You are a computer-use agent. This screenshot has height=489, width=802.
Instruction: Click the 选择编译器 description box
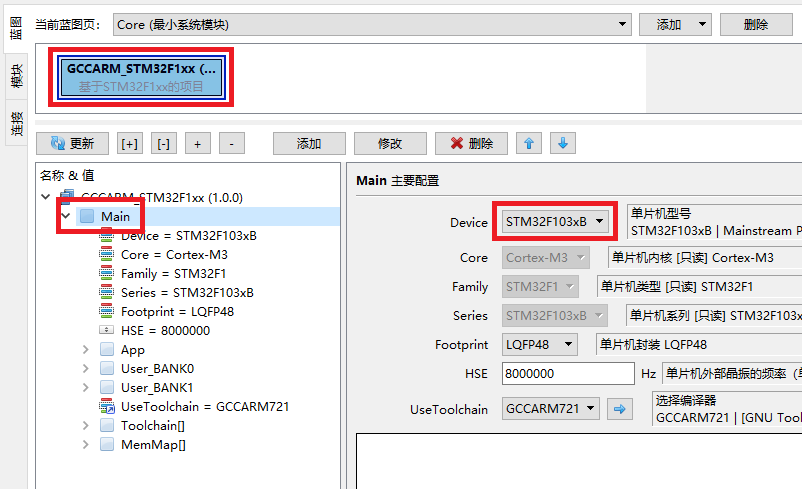(x=727, y=409)
